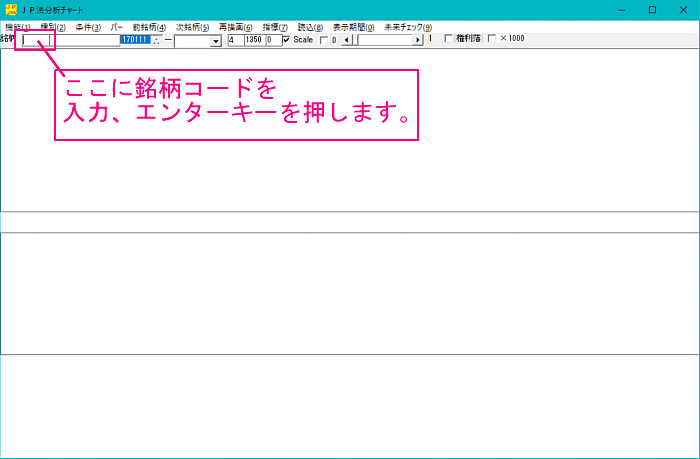Open the バー menu
The height and width of the screenshot is (459, 700).
tap(117, 27)
